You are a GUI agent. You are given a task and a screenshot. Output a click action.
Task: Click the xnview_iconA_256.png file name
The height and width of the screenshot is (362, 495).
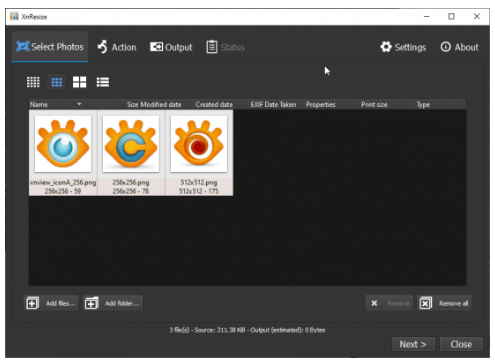tap(63, 182)
